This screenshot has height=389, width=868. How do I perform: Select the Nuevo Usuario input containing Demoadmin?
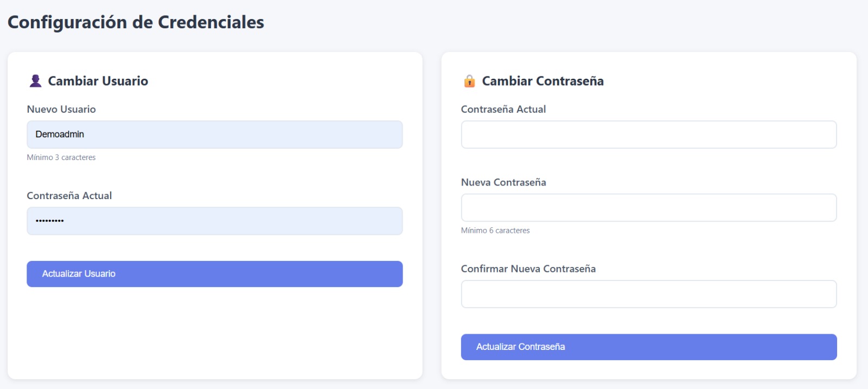tap(214, 134)
